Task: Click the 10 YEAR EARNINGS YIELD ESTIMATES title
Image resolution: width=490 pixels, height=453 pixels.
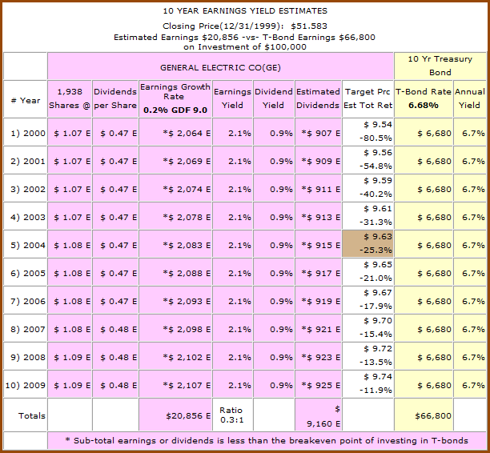Action: click(x=245, y=11)
